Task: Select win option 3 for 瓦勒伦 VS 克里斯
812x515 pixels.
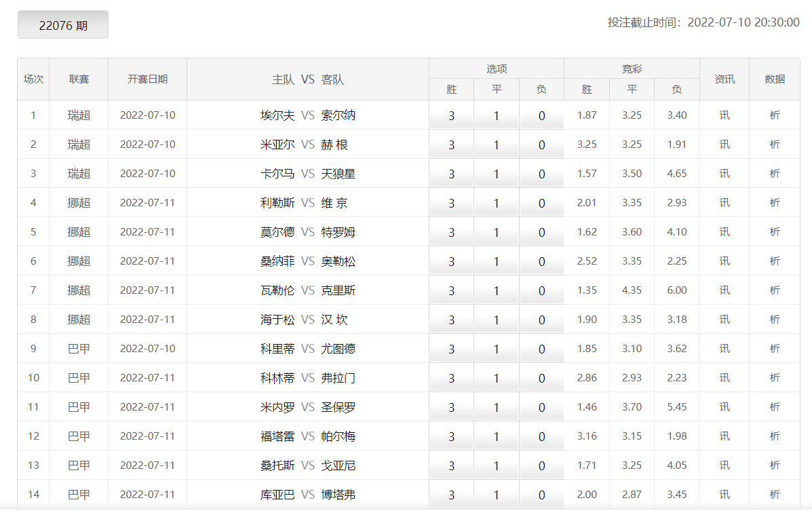Action: click(x=451, y=290)
